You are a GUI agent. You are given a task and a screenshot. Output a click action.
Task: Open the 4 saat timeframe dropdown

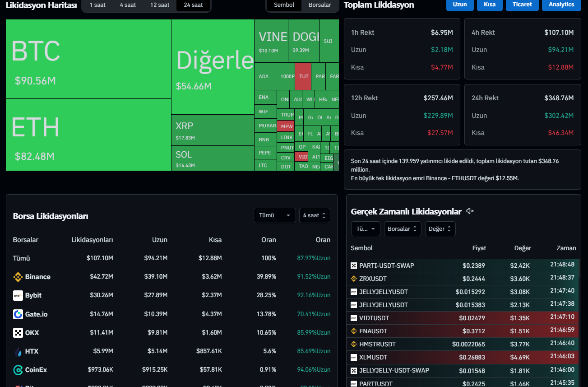coord(314,215)
